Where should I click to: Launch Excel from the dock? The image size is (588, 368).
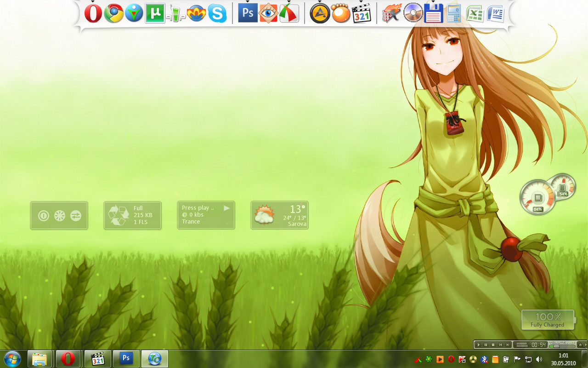pos(475,13)
